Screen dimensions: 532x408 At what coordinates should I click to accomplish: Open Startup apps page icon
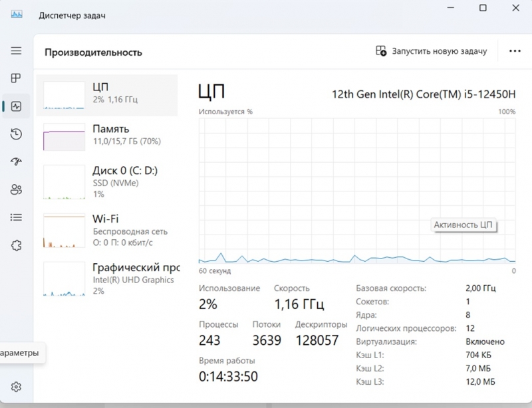pos(16,161)
